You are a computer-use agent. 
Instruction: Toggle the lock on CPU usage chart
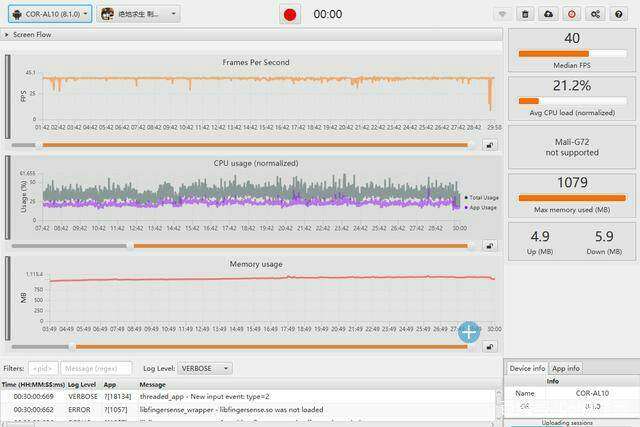point(490,246)
